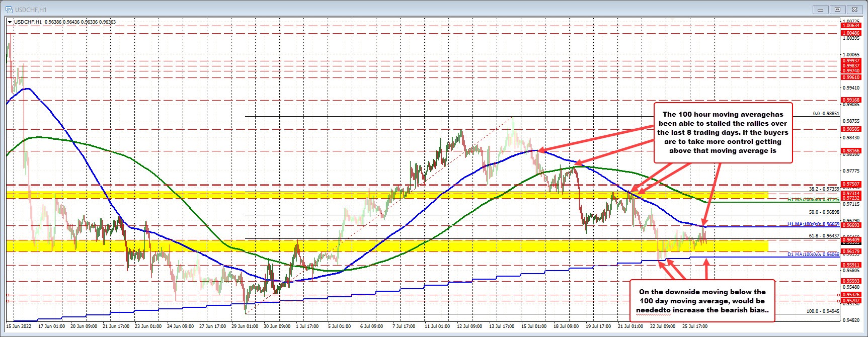Click the blue D1 MA:100 0.96068 label
The width and height of the screenshot is (868, 337).
(813, 254)
